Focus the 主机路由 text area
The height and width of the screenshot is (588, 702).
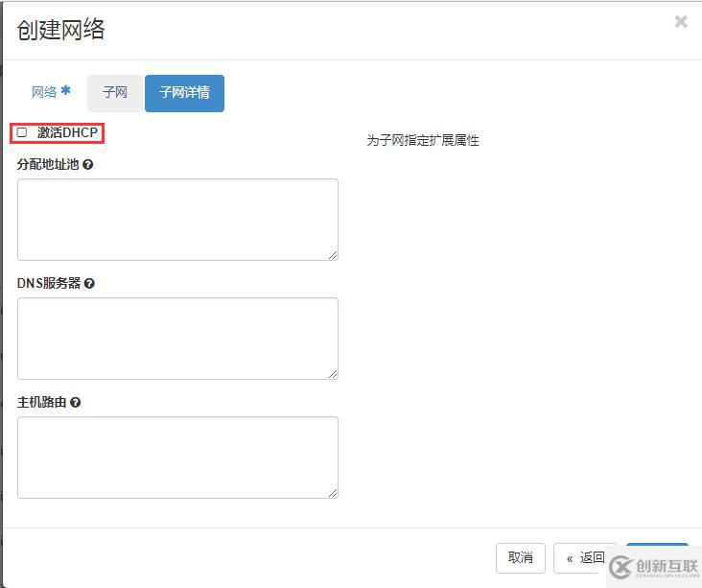pos(177,458)
